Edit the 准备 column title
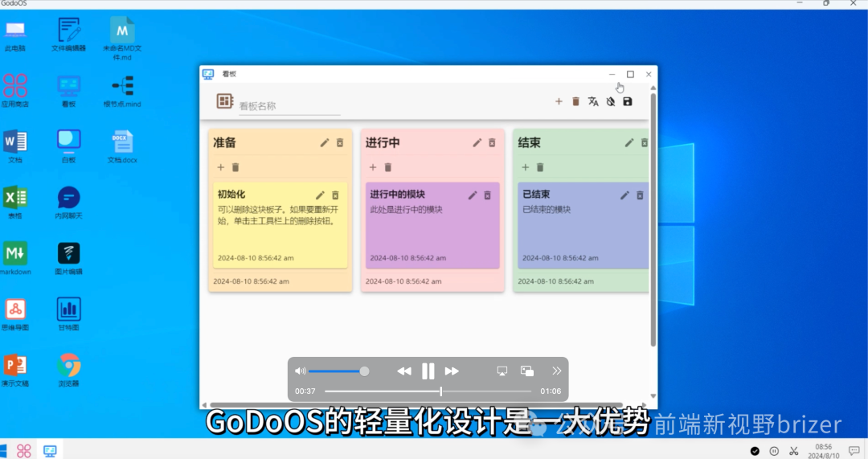Screen dimensions: 868x459 click(x=325, y=143)
